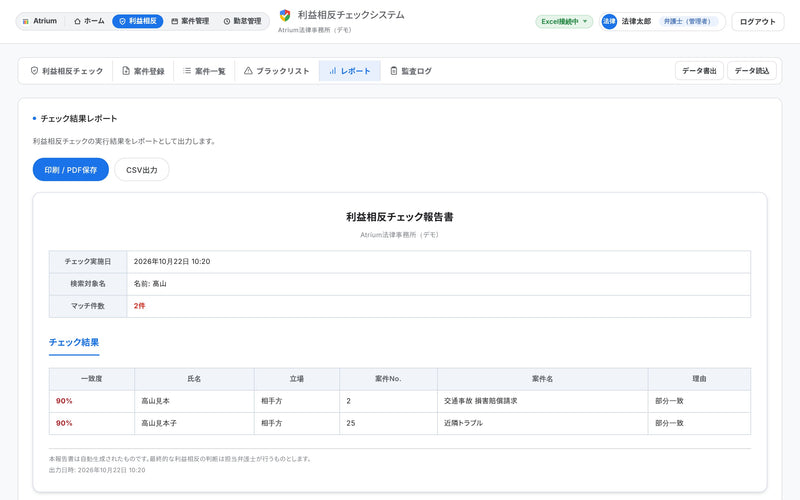Click the case name 近隣トラブル
Viewport: 800px width, 500px height.
pyautogui.click(x=463, y=423)
